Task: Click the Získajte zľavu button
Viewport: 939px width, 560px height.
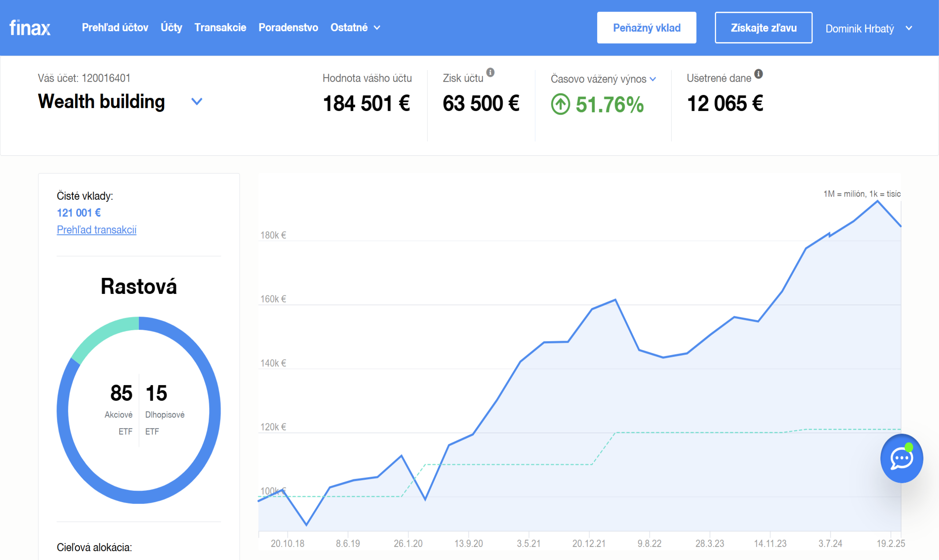Action: 763,27
